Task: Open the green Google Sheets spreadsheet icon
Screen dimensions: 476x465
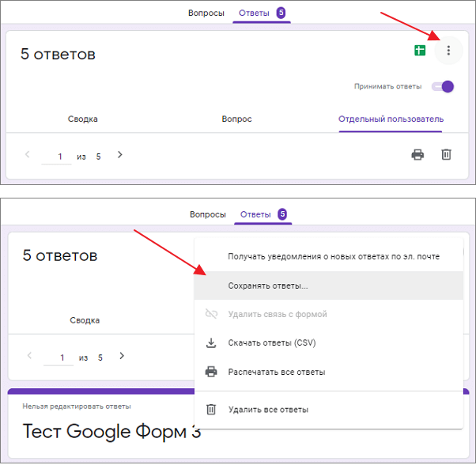Action: (420, 51)
